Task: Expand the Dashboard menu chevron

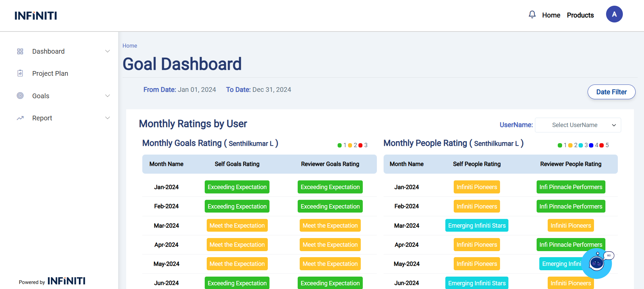Action: (107, 51)
